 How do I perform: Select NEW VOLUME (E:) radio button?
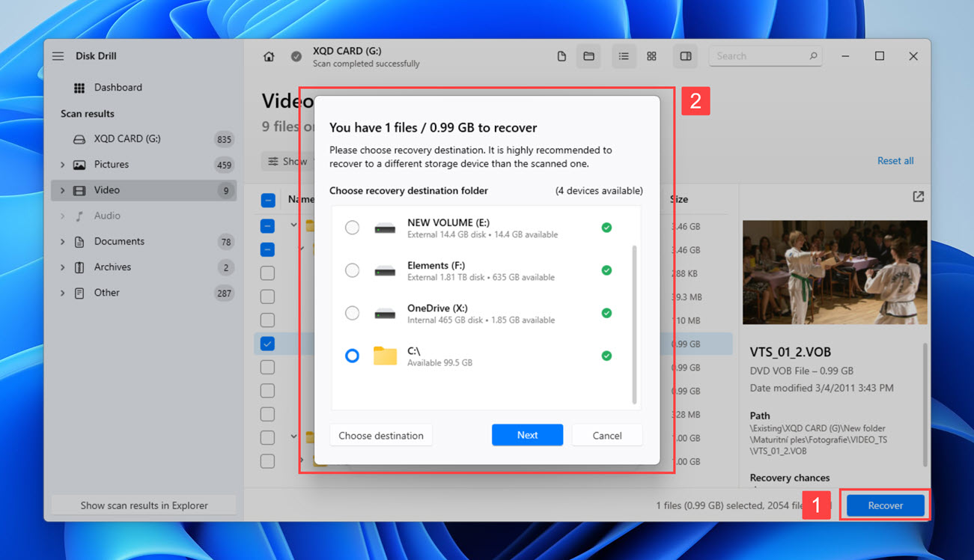[x=352, y=228]
